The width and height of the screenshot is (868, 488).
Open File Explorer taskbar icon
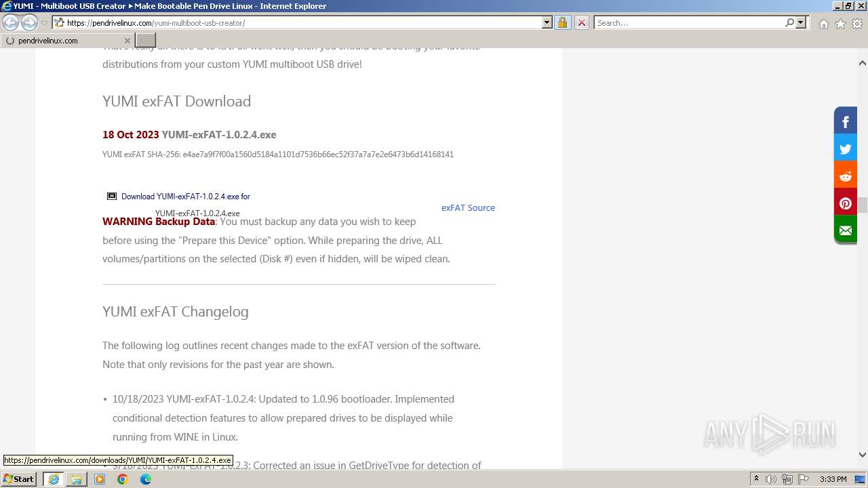(77, 479)
